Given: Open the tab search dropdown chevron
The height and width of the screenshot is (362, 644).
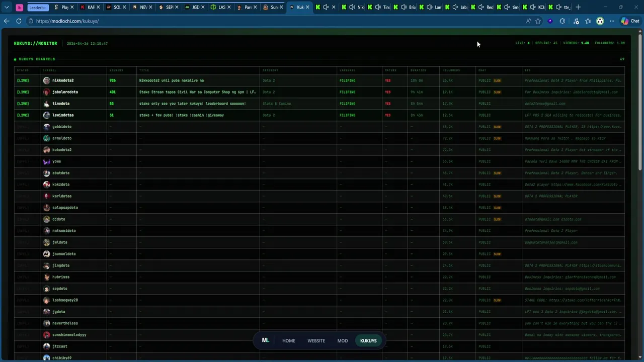Looking at the screenshot, I should tap(7, 7).
